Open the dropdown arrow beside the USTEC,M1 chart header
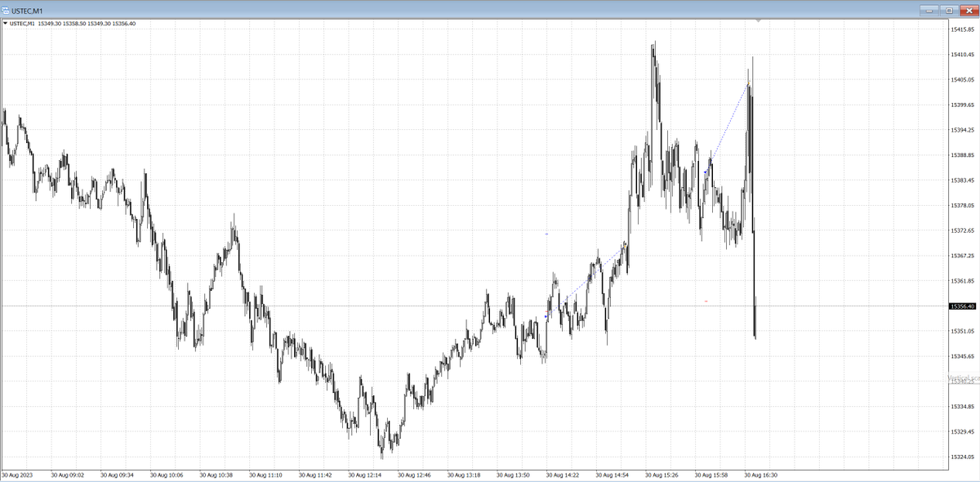This screenshot has width=980, height=482. pos(6,24)
